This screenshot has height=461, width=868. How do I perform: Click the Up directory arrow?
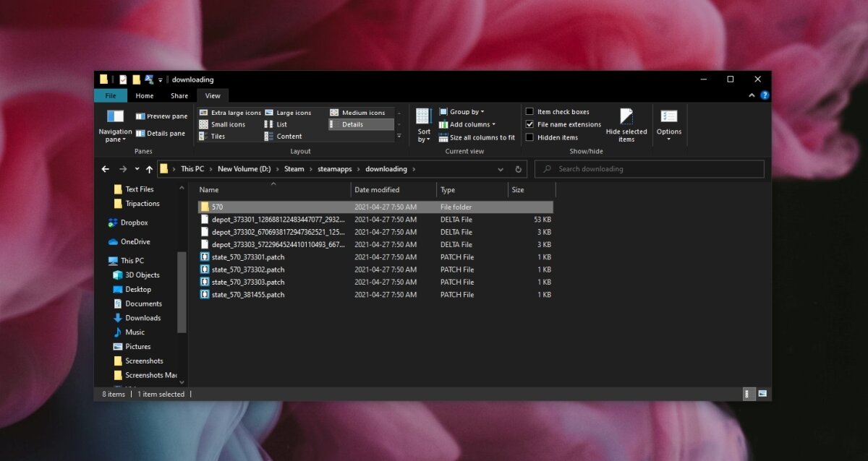point(149,169)
